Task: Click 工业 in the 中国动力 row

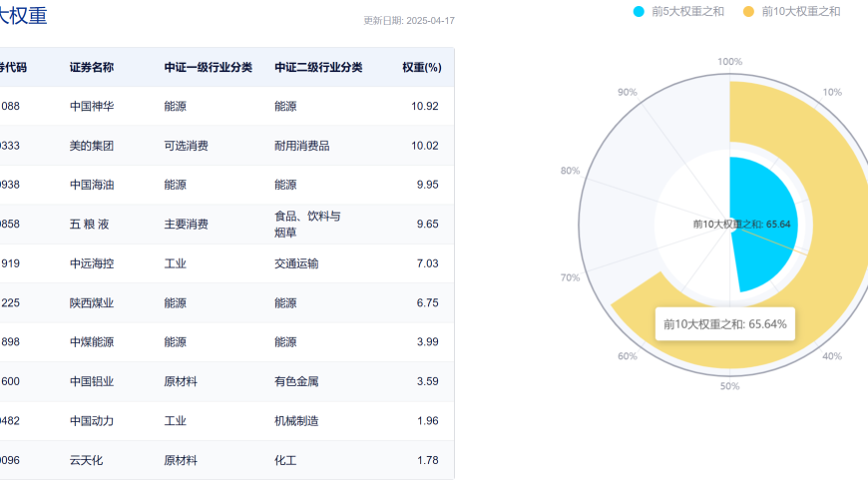Action: click(x=175, y=421)
